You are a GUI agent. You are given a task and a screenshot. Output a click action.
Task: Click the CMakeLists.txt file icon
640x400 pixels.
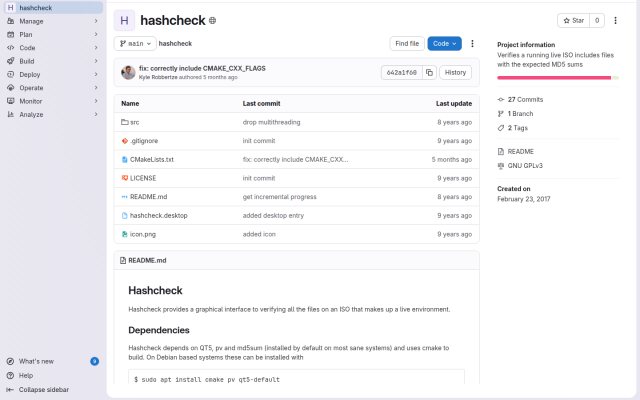124,160
